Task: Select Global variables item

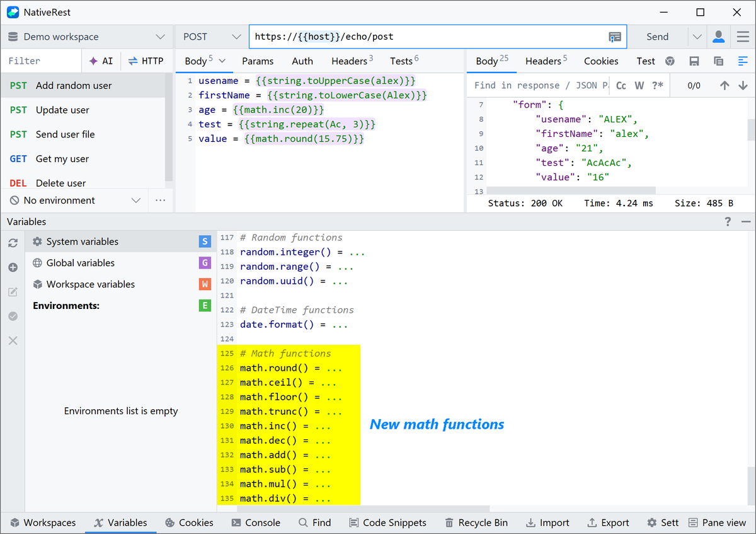Action: point(120,263)
